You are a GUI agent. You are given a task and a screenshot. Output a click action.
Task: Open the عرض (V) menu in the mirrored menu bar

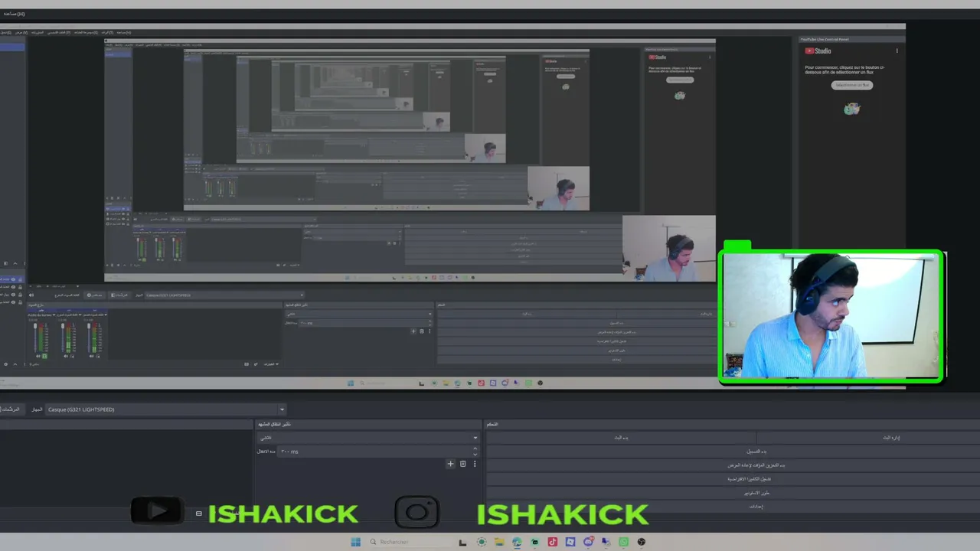tap(21, 33)
